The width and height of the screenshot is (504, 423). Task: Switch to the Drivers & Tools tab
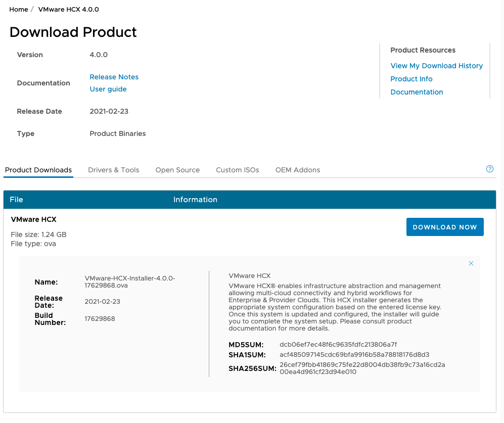(x=113, y=170)
